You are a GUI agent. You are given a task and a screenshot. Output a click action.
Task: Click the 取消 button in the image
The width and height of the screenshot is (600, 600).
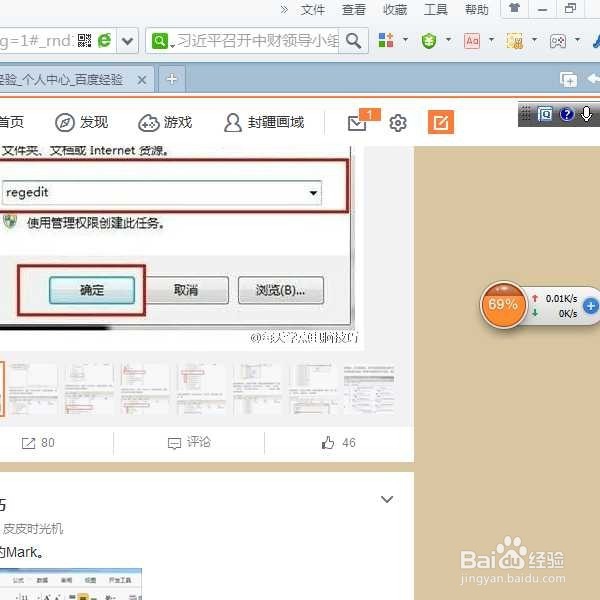pyautogui.click(x=186, y=290)
